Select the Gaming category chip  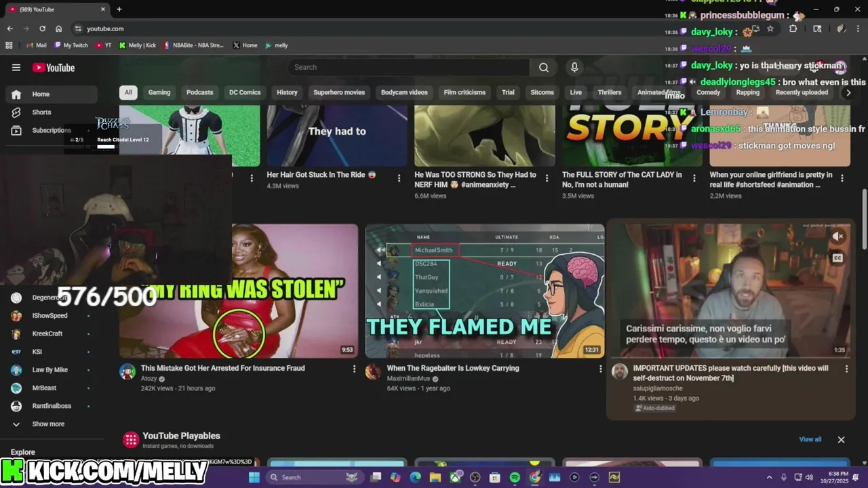(159, 92)
